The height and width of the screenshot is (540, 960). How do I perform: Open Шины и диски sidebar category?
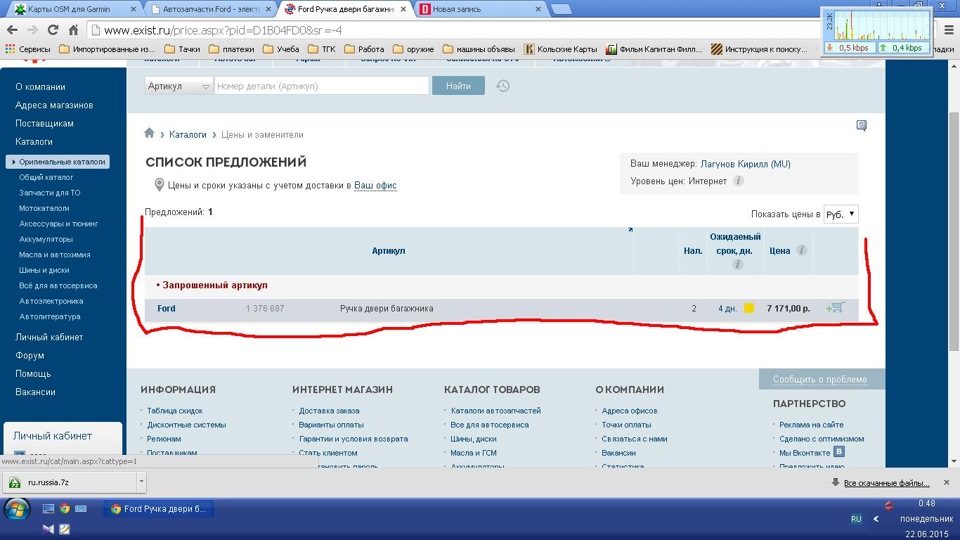(44, 270)
